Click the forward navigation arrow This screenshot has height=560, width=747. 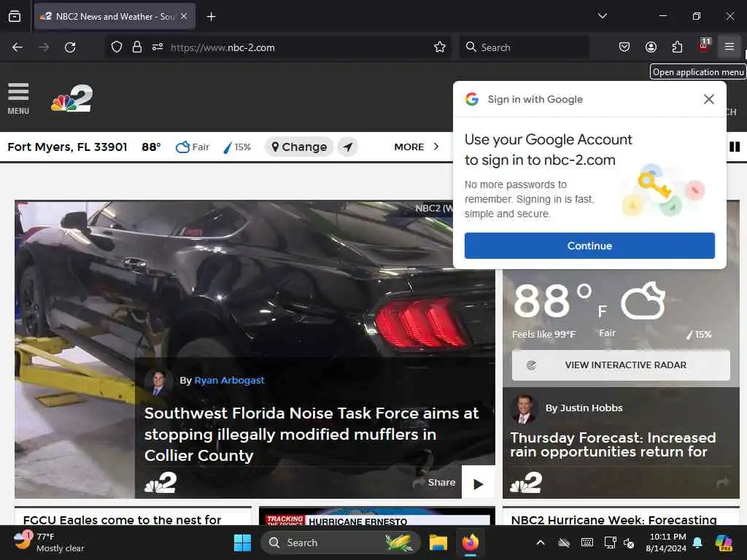[44, 47]
